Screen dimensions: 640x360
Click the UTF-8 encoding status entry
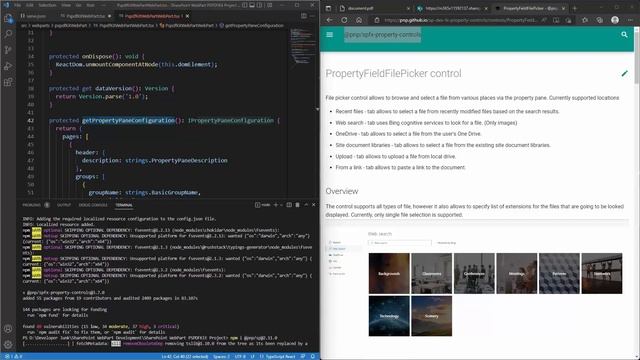click(240, 356)
